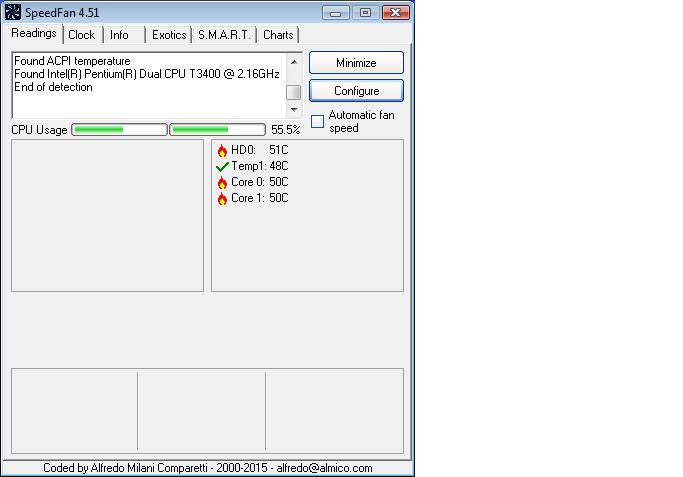Switch to the Exotics tab

point(169,35)
